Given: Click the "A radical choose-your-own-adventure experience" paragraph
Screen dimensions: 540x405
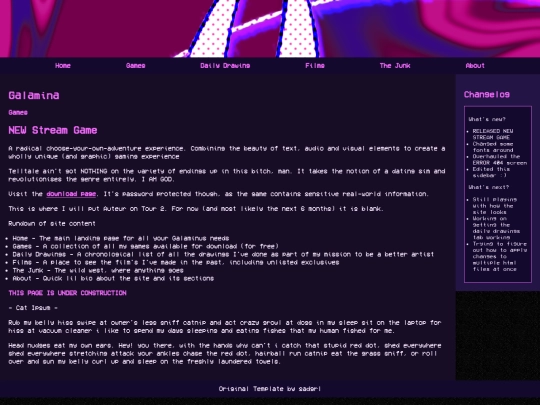Looking at the screenshot, I should (x=227, y=152).
